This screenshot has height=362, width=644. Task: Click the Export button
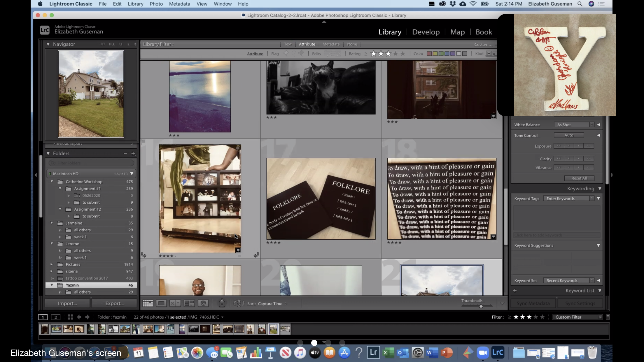point(114,303)
